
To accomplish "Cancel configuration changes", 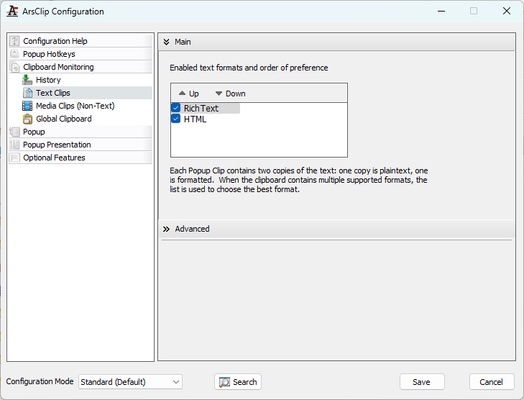I will (x=492, y=382).
